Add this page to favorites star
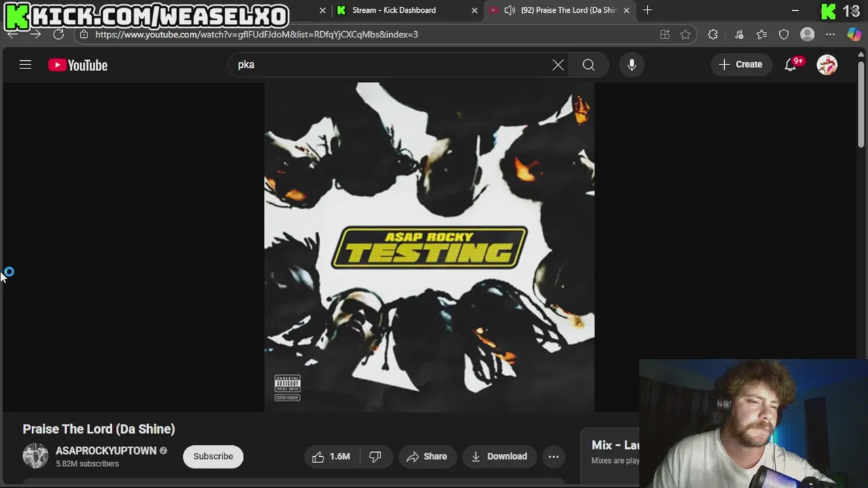Screen dimensions: 868x488 pyautogui.click(x=686, y=35)
